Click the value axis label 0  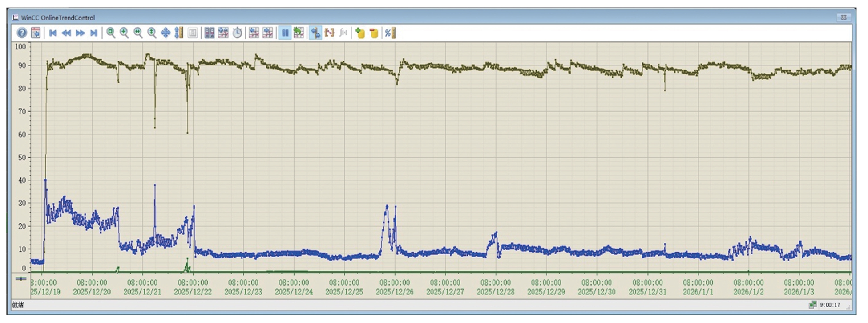pyautogui.click(x=24, y=268)
